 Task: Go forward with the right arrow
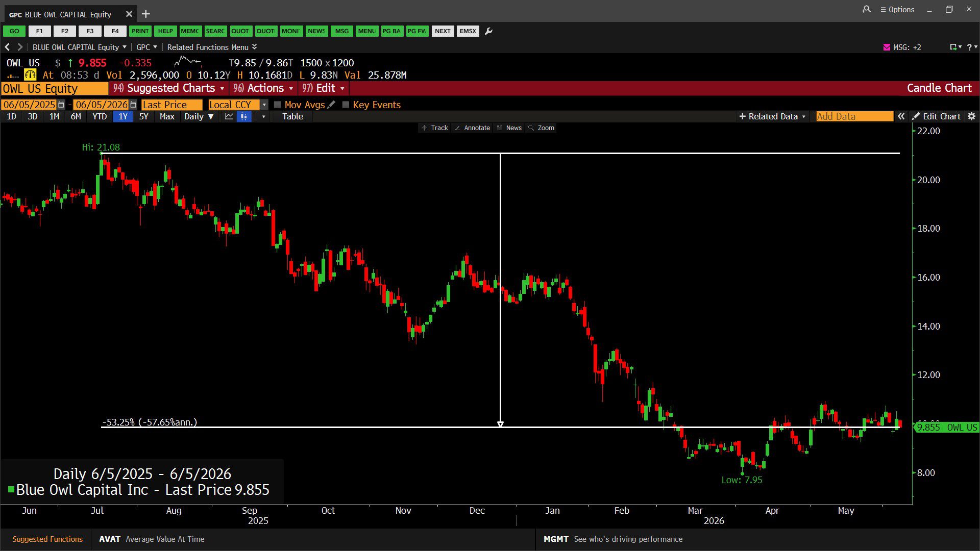(20, 47)
